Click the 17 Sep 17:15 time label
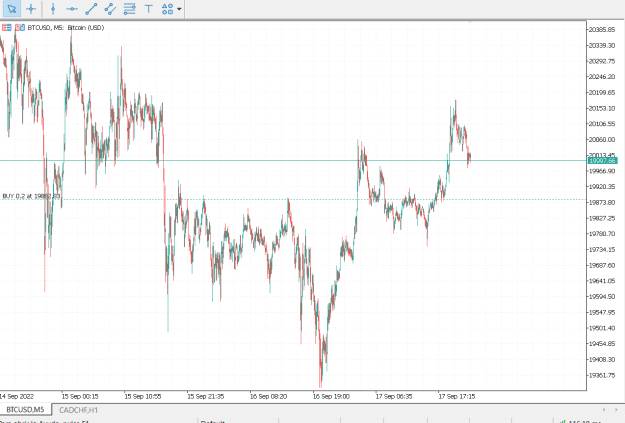Image resolution: width=625 pixels, height=423 pixels. point(457,396)
